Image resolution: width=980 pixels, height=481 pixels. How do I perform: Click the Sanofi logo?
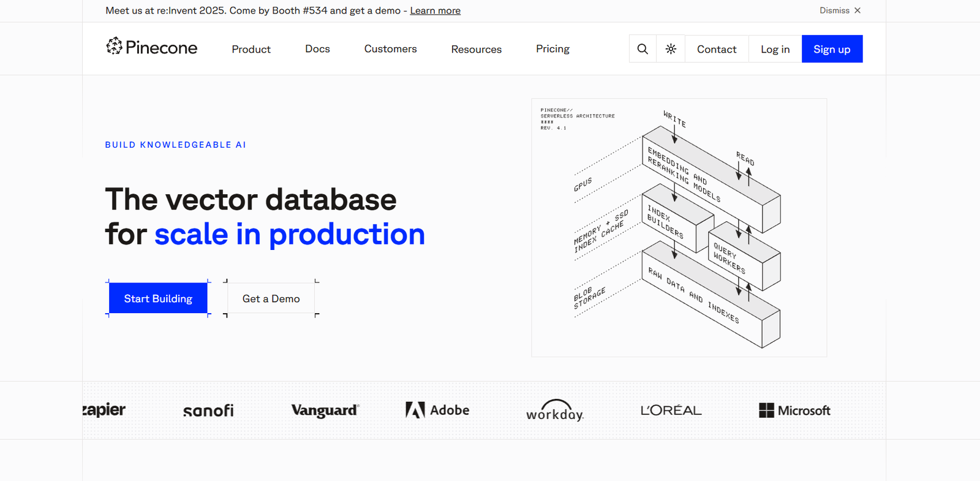[208, 411]
